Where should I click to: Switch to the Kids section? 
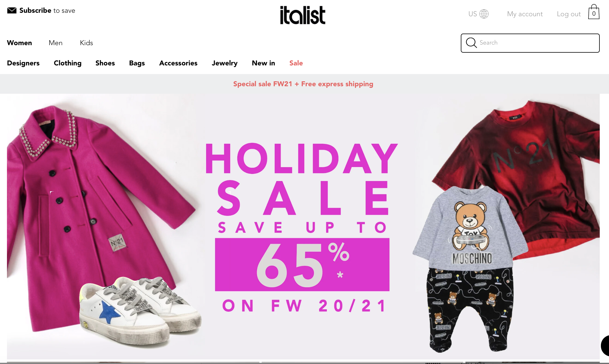click(87, 43)
